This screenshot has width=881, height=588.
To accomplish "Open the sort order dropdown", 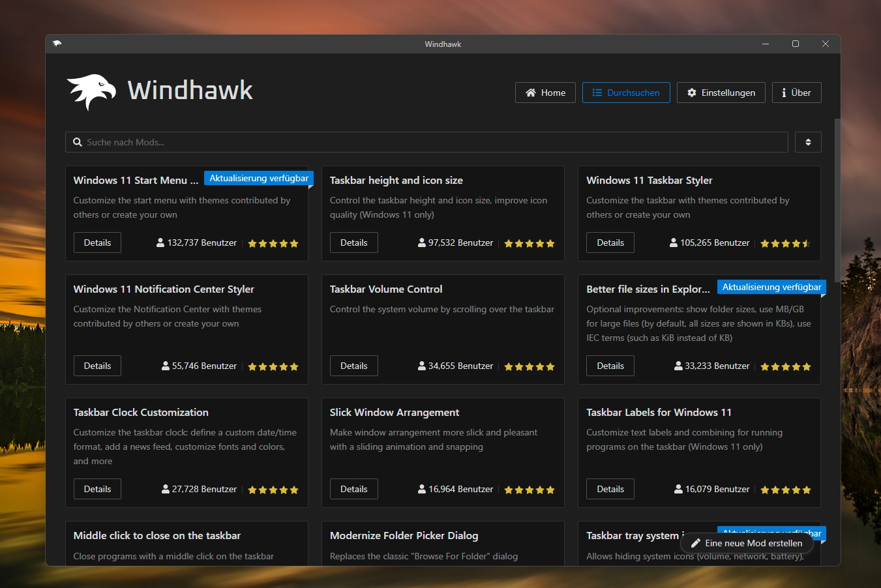I will (x=808, y=142).
